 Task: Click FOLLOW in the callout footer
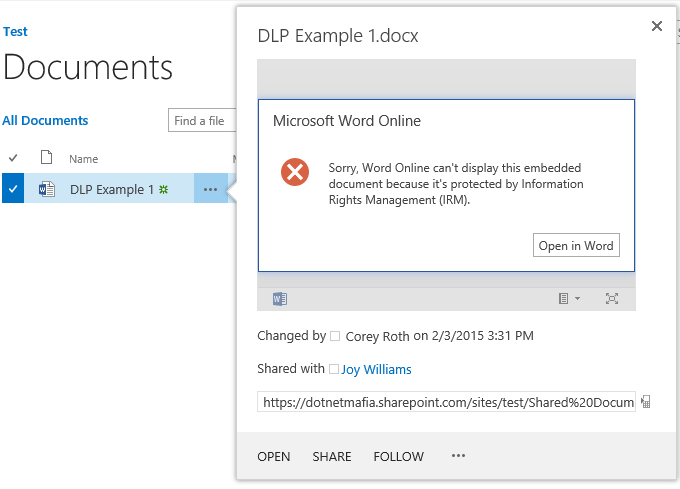tap(399, 456)
